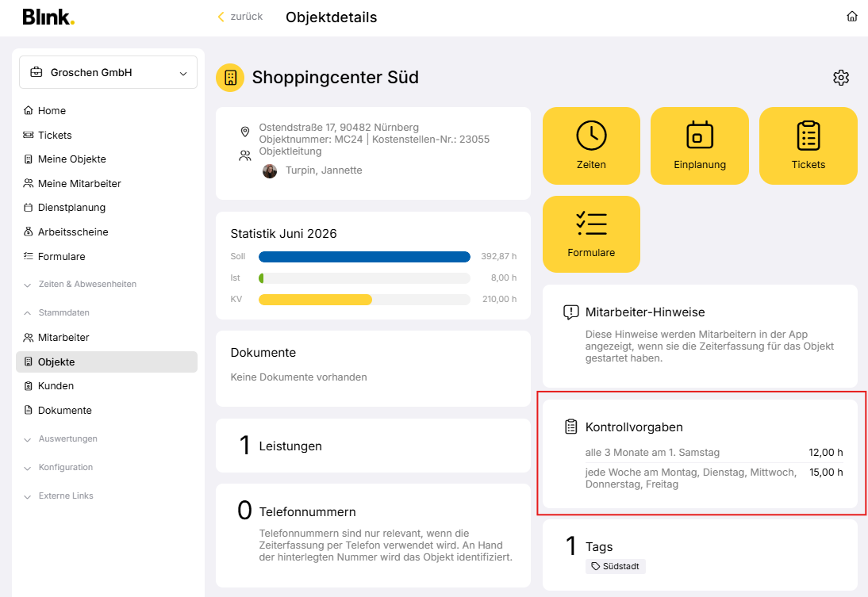Expand the Konfiguration section
Viewport: 868px width, 597px height.
click(x=65, y=468)
